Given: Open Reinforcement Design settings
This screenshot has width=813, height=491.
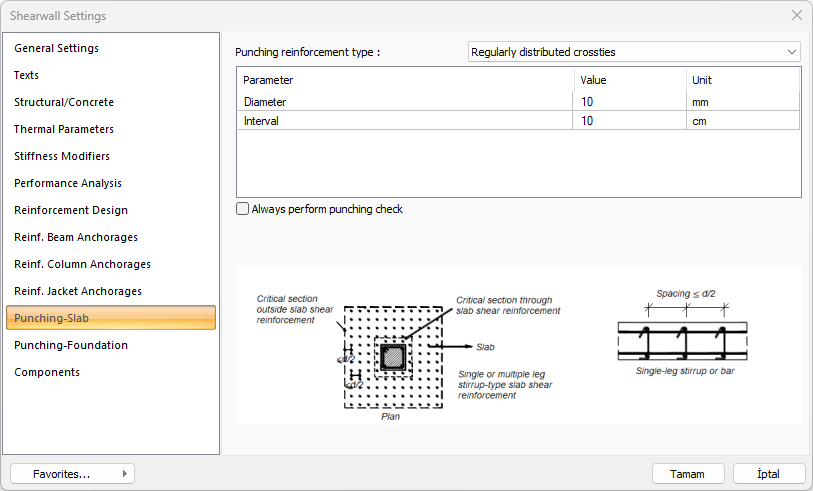Looking at the screenshot, I should point(71,210).
